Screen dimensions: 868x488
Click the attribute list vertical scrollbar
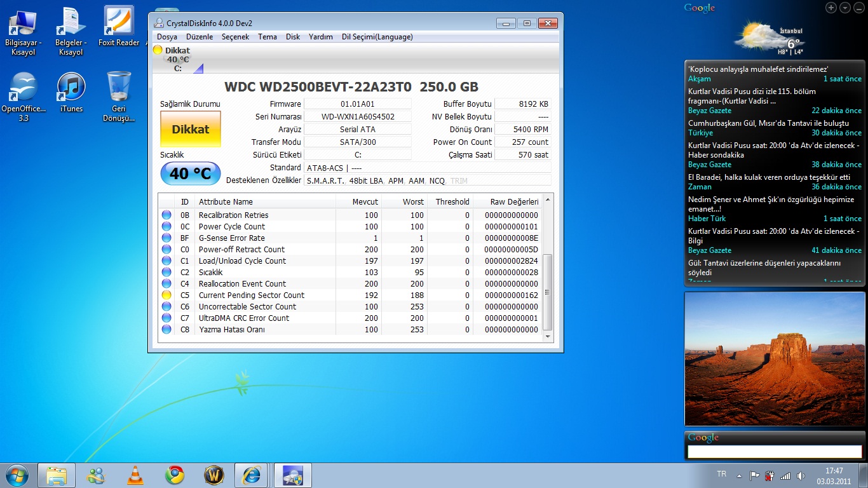pos(547,292)
